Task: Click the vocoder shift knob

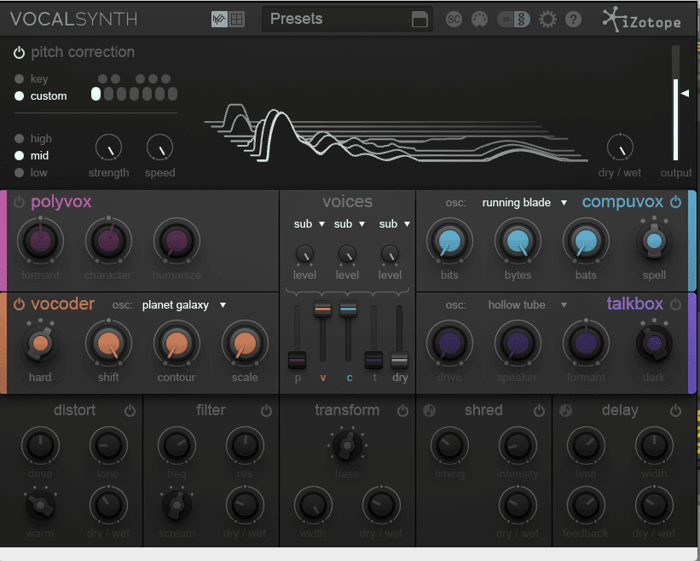Action: tap(108, 344)
